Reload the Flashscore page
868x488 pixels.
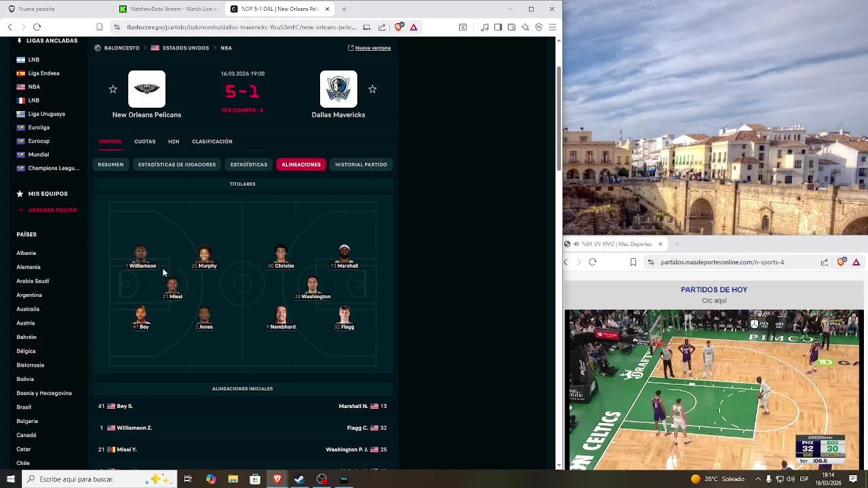37,27
